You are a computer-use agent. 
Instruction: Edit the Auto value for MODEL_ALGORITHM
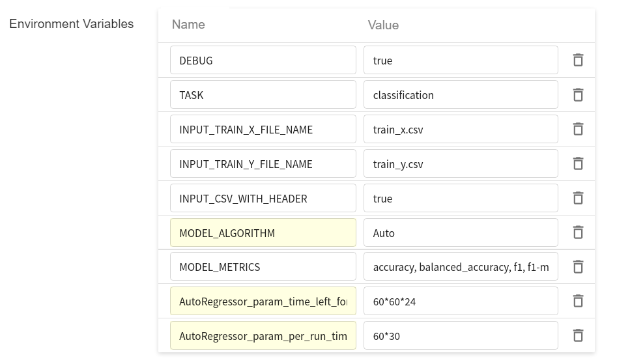(460, 232)
